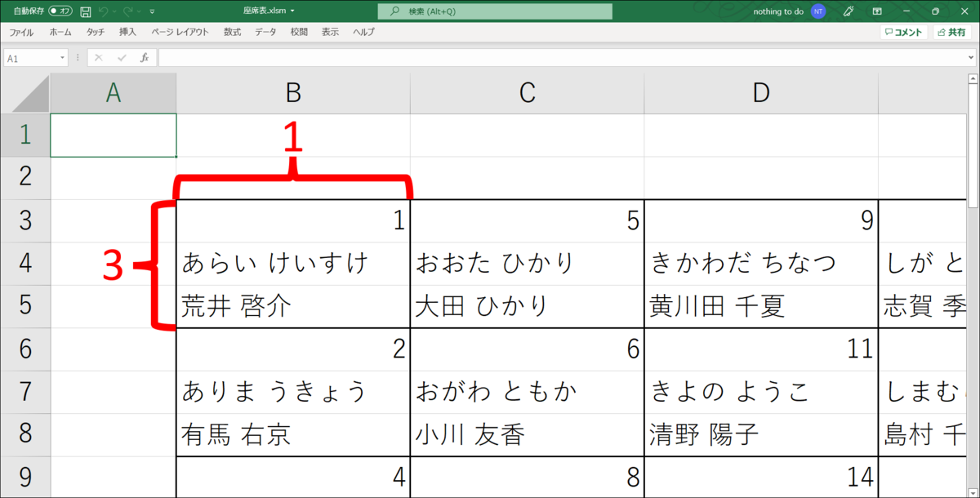The image size is (980, 498).
Task: Click the cell with きかわだ ちなつ
Action: pos(761,264)
